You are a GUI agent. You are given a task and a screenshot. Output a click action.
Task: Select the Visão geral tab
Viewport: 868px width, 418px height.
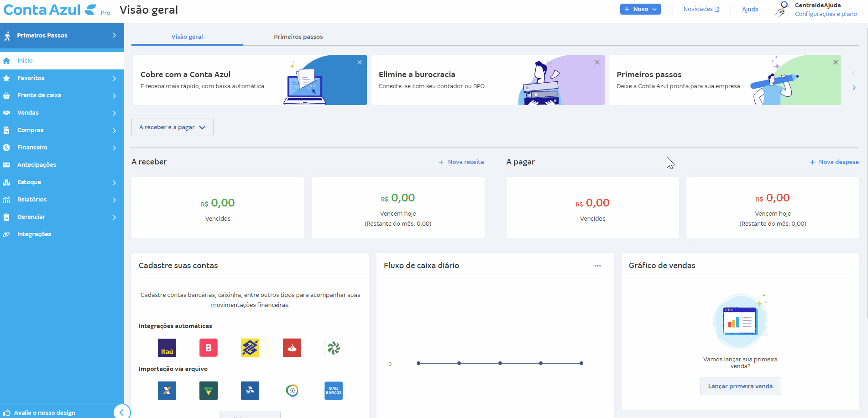[x=187, y=36]
